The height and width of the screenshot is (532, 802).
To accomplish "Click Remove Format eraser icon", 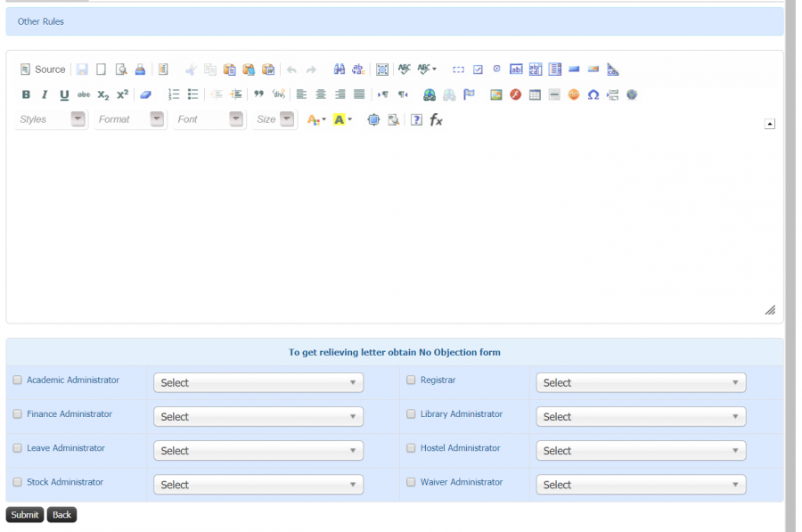I will point(146,94).
